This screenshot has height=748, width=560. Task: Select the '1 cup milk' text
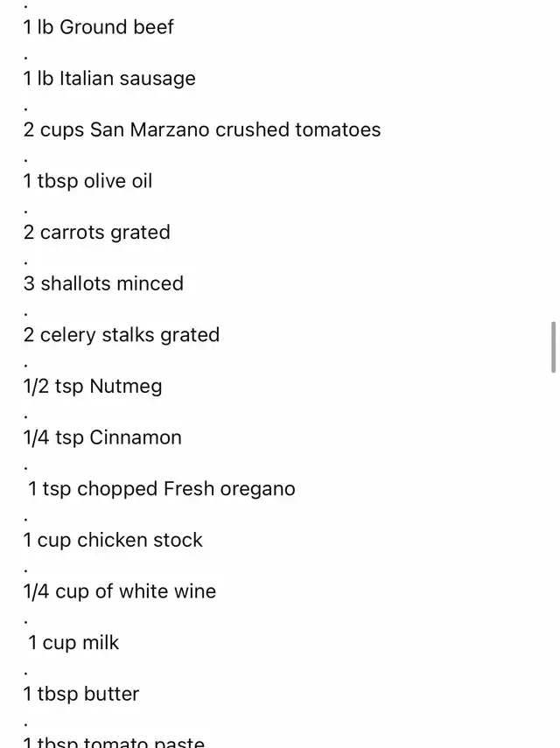click(x=73, y=642)
